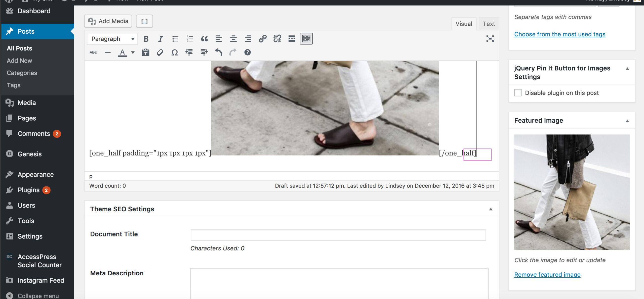The height and width of the screenshot is (299, 644).
Task: Check Disable plugin on this post
Action: (518, 93)
